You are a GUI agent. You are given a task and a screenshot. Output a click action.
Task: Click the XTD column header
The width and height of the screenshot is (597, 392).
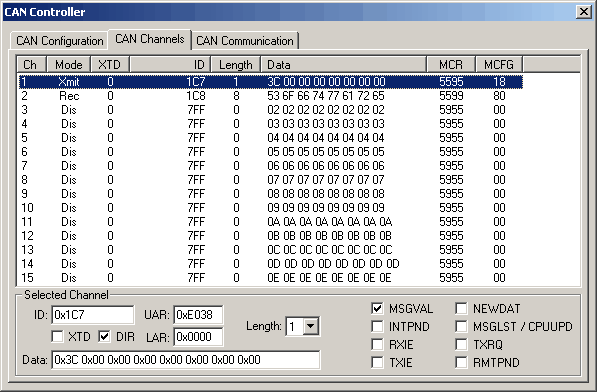110,65
